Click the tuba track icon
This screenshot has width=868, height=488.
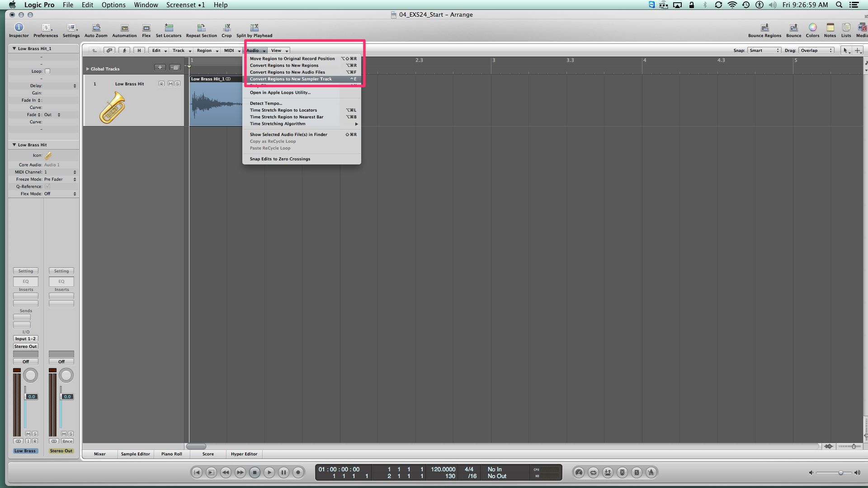pyautogui.click(x=112, y=107)
